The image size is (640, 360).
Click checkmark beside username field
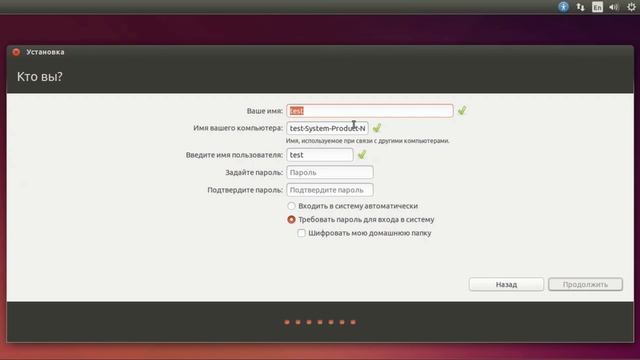point(362,154)
